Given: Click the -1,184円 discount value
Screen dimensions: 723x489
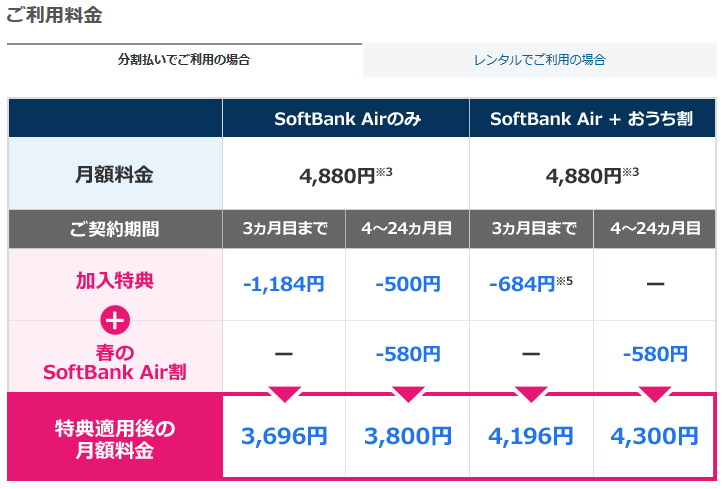Looking at the screenshot, I should [284, 284].
